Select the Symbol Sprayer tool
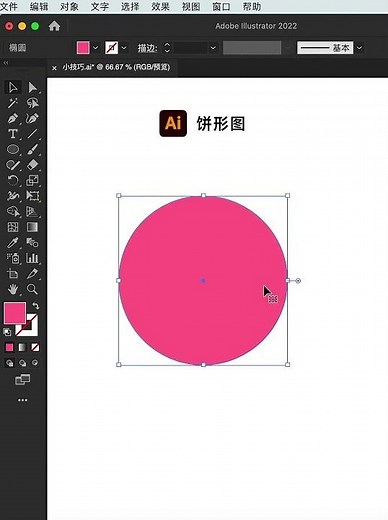Image resolution: width=388 pixels, height=520 pixels. pos(13,258)
